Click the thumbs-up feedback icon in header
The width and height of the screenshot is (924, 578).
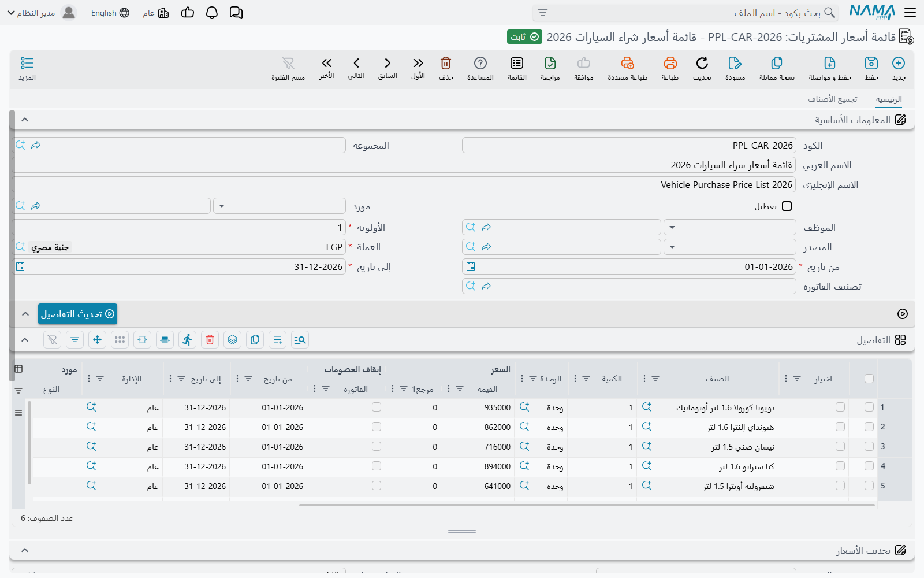(188, 13)
